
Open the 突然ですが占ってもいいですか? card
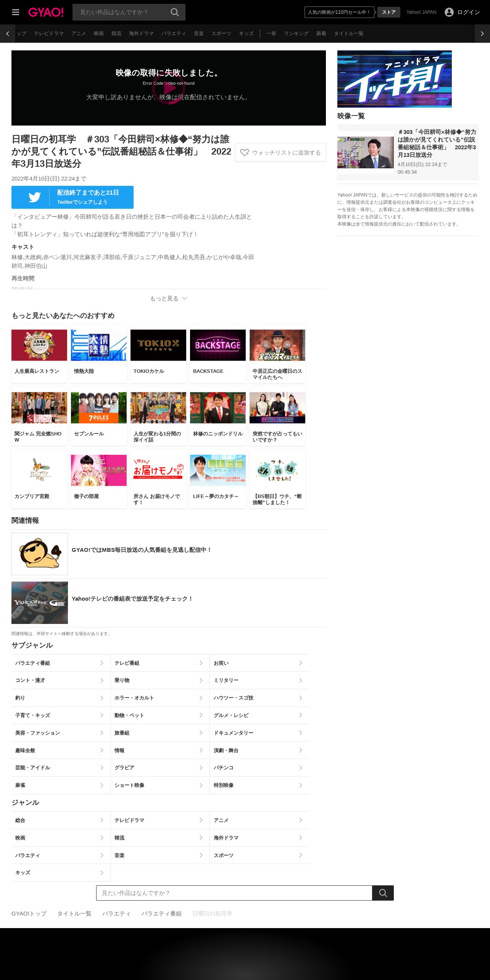pos(277,416)
